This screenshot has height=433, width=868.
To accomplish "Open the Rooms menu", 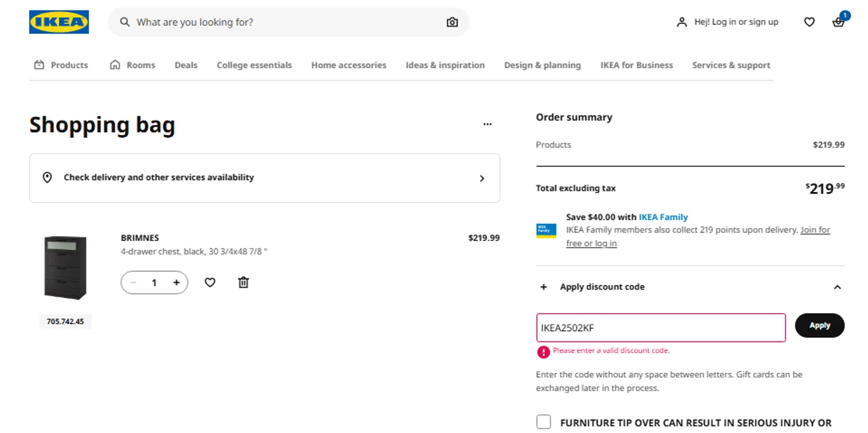I will (133, 65).
